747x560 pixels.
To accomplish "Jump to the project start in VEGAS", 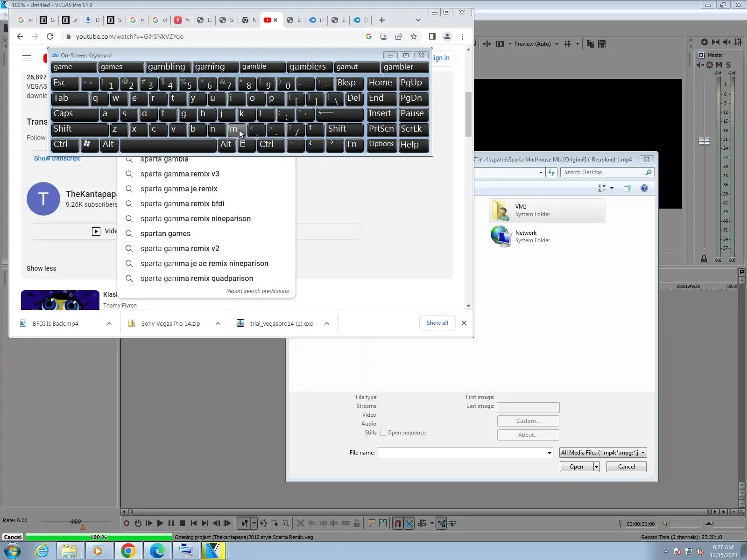I will [194, 524].
